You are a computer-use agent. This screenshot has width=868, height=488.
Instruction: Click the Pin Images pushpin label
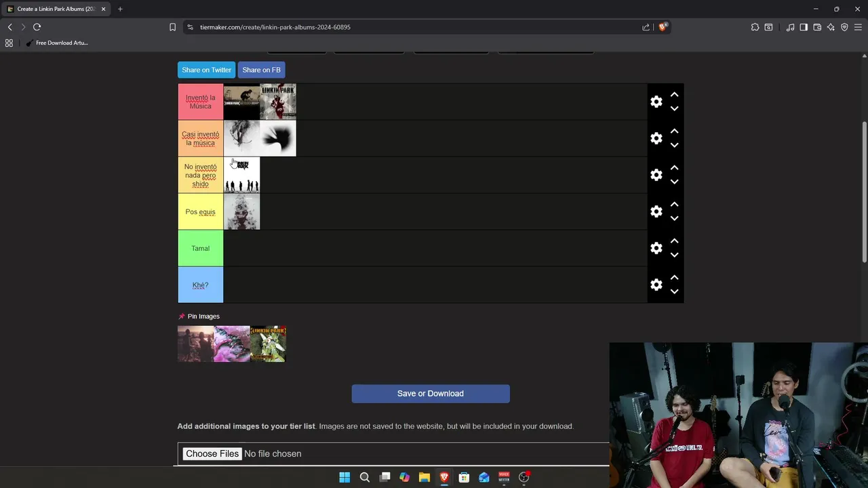[x=199, y=317]
